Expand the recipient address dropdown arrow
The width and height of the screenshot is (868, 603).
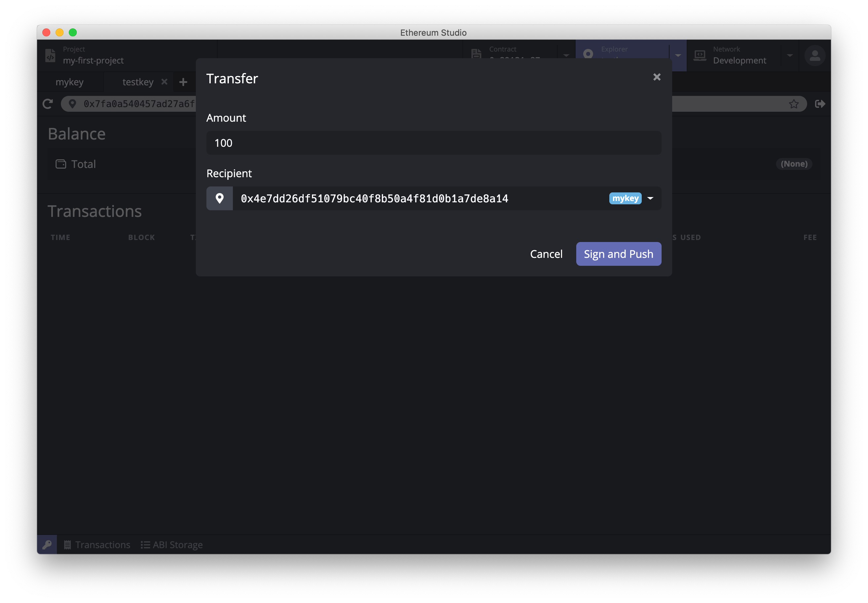coord(650,198)
